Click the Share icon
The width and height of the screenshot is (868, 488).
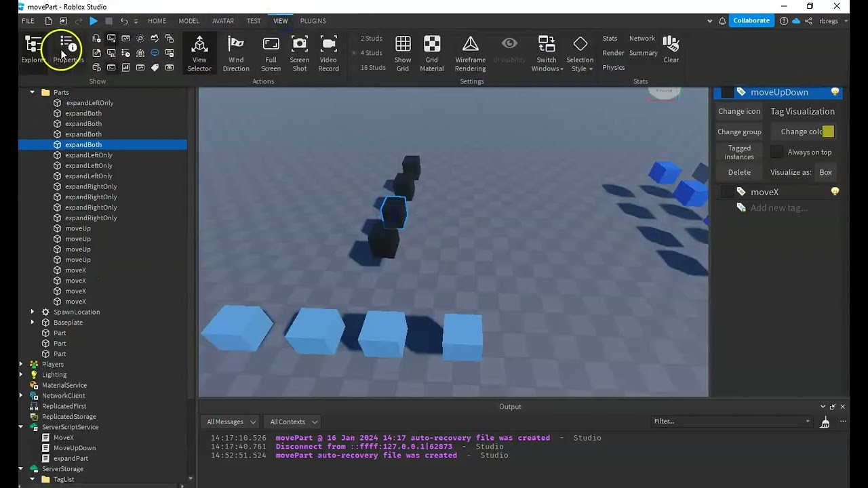pos(808,21)
